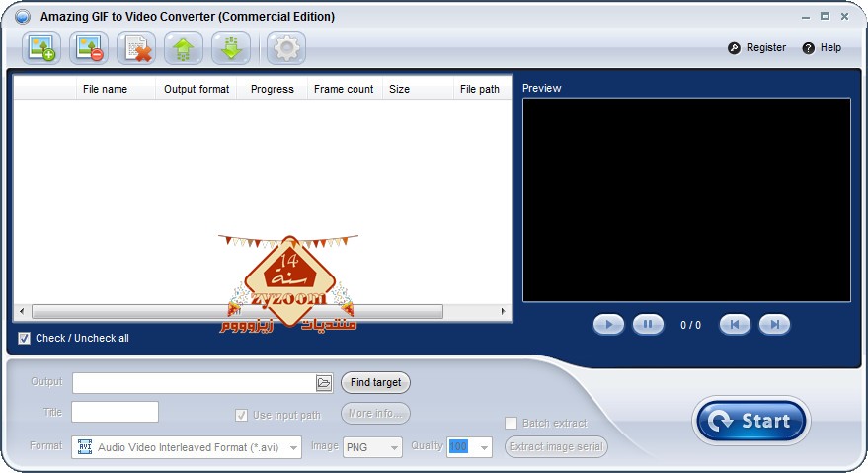Open the Format dropdown showing Audio Video Interleaved

(x=187, y=447)
